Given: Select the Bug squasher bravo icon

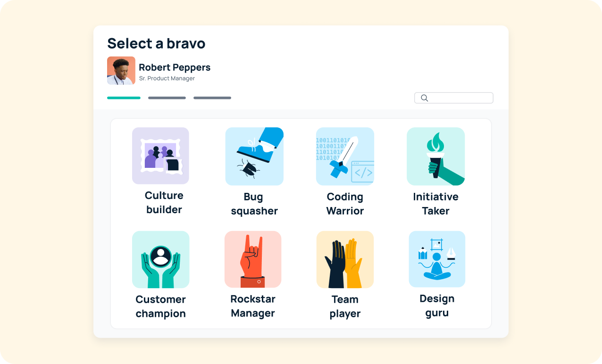Looking at the screenshot, I should click(x=254, y=157).
